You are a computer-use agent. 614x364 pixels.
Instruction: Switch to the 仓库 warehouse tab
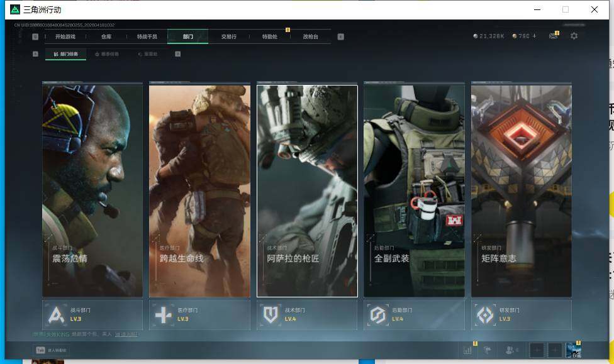106,36
